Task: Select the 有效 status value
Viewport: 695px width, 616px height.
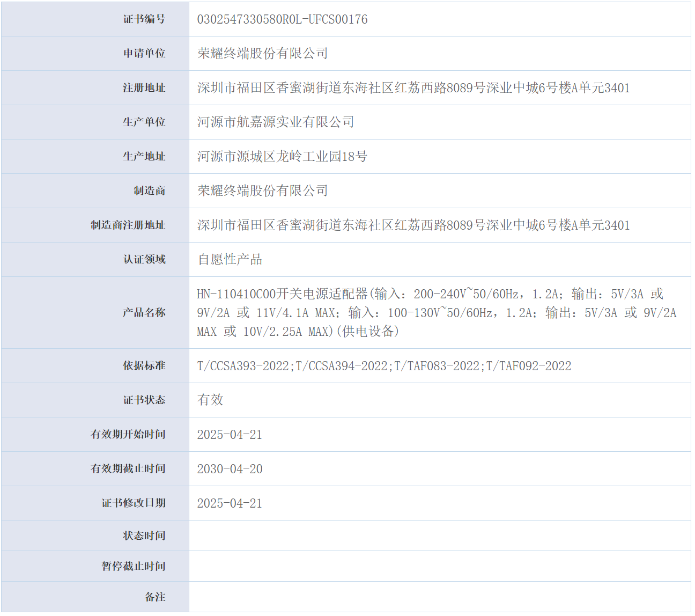Action: 210,400
